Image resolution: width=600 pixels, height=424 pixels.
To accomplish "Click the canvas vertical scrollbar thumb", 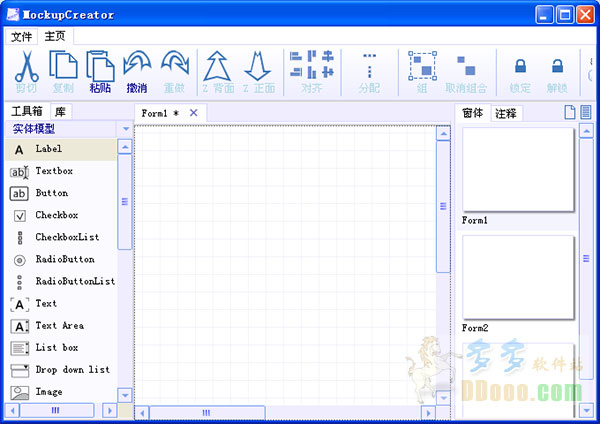I will point(443,207).
